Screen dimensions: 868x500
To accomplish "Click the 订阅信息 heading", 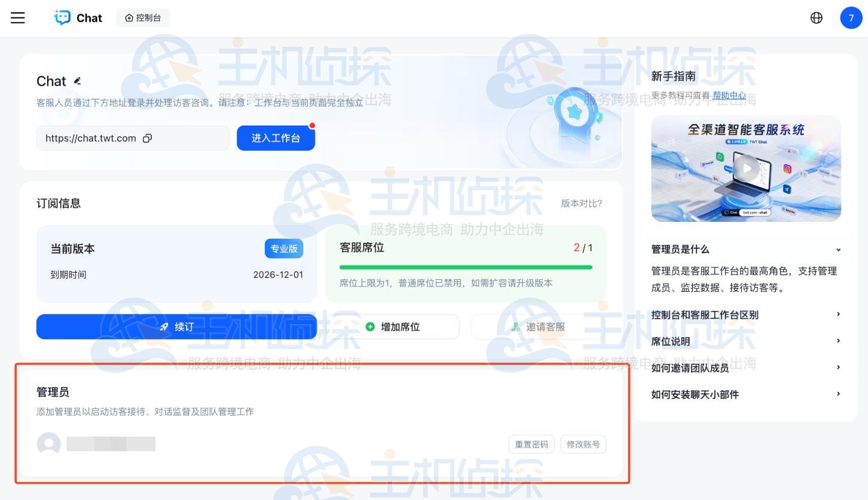I will tap(59, 203).
